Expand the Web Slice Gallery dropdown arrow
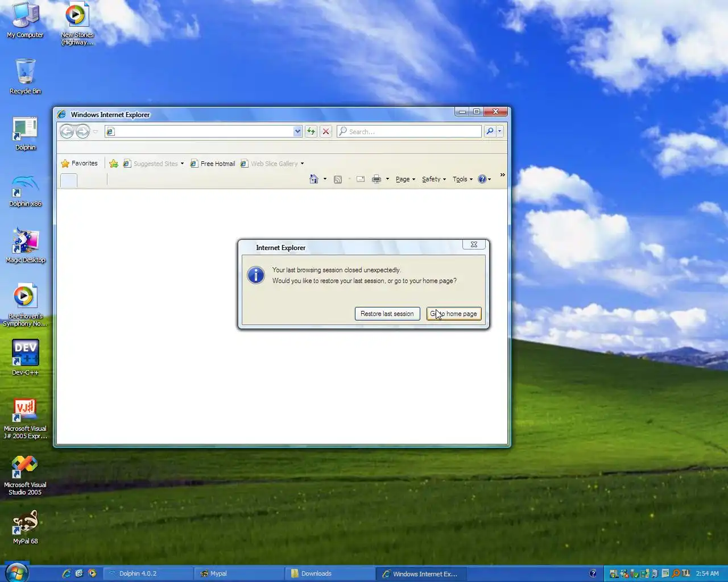This screenshot has width=728, height=582. click(x=302, y=164)
